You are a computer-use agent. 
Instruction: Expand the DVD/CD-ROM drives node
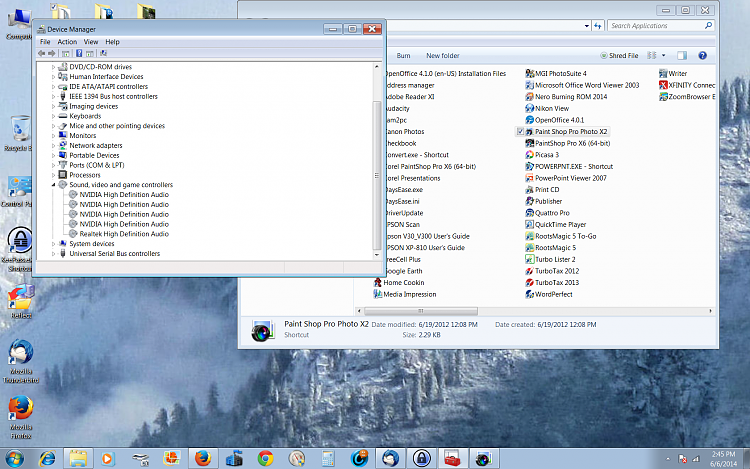click(54, 67)
